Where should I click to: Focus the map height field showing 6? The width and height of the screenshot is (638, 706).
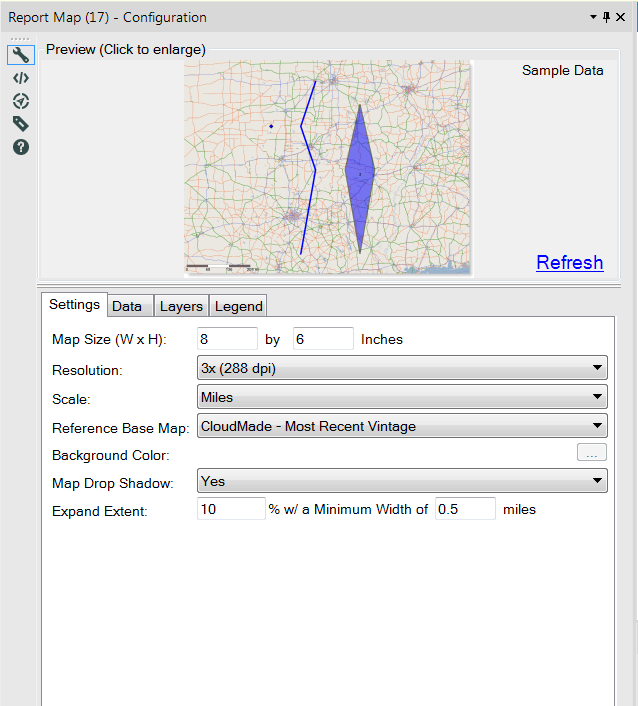click(323, 339)
